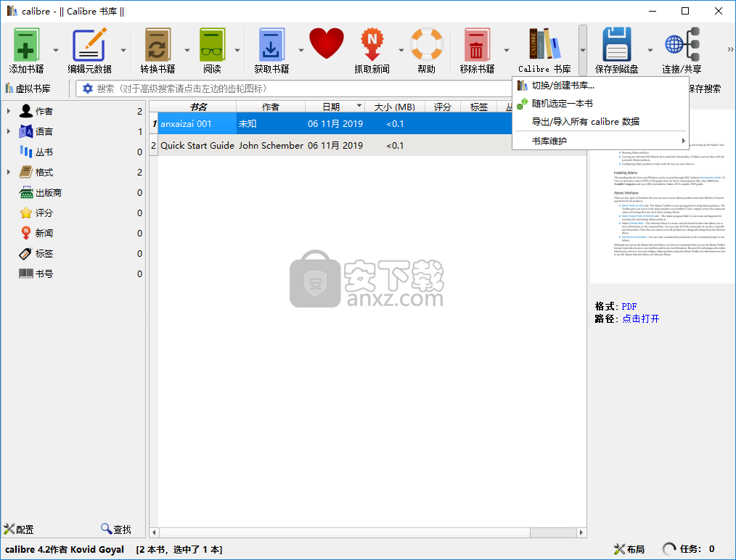736x560 pixels.
Task: Click the red heart donate icon
Action: click(x=327, y=44)
